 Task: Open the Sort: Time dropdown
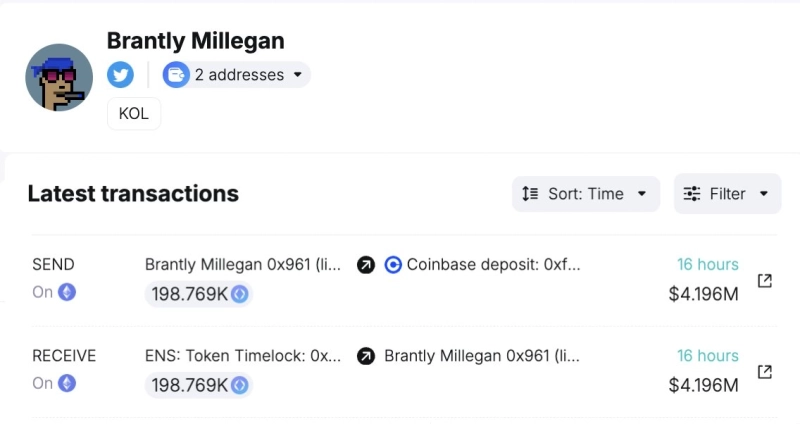586,194
